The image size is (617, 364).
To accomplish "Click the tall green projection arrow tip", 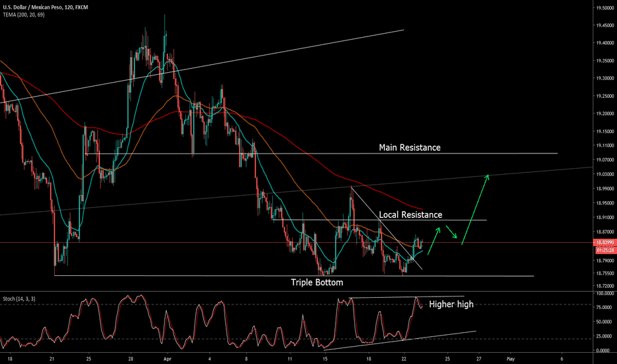I will [x=487, y=176].
